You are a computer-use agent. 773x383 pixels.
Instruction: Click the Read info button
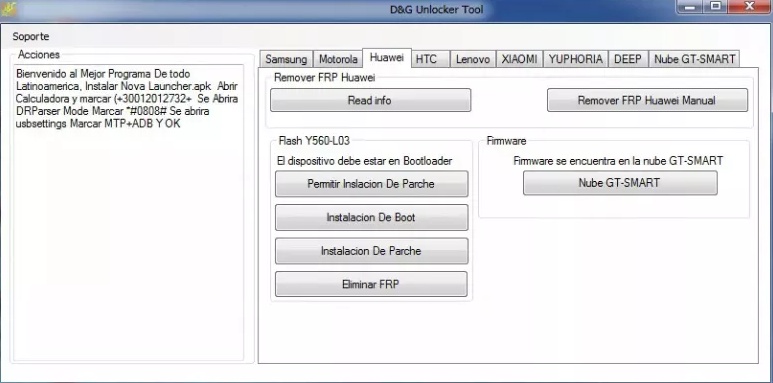[370, 101]
